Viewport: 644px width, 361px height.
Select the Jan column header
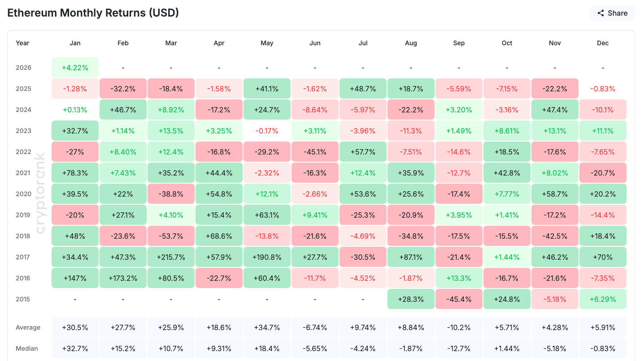[75, 43]
